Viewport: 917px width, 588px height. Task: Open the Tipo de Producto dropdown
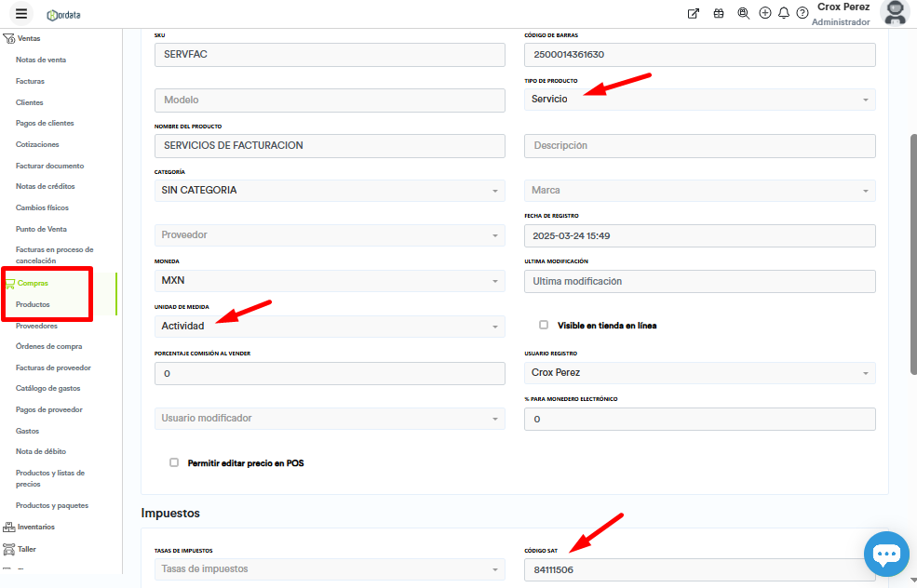coord(699,100)
